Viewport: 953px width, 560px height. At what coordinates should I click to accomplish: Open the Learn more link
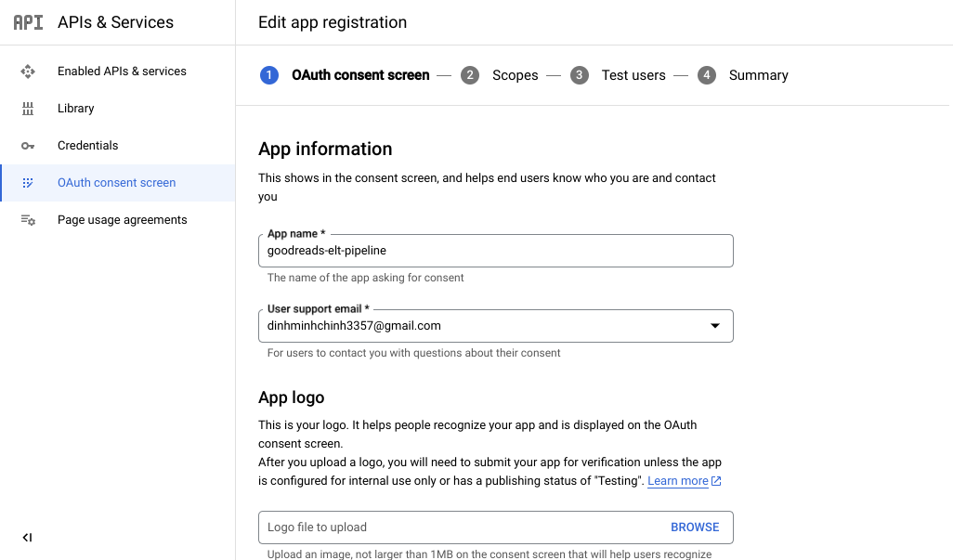click(677, 481)
